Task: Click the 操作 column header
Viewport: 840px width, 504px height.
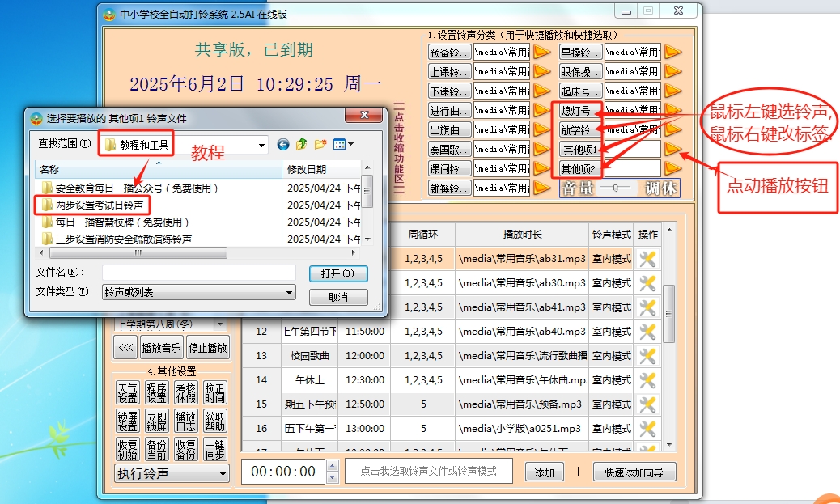Action: (x=648, y=235)
